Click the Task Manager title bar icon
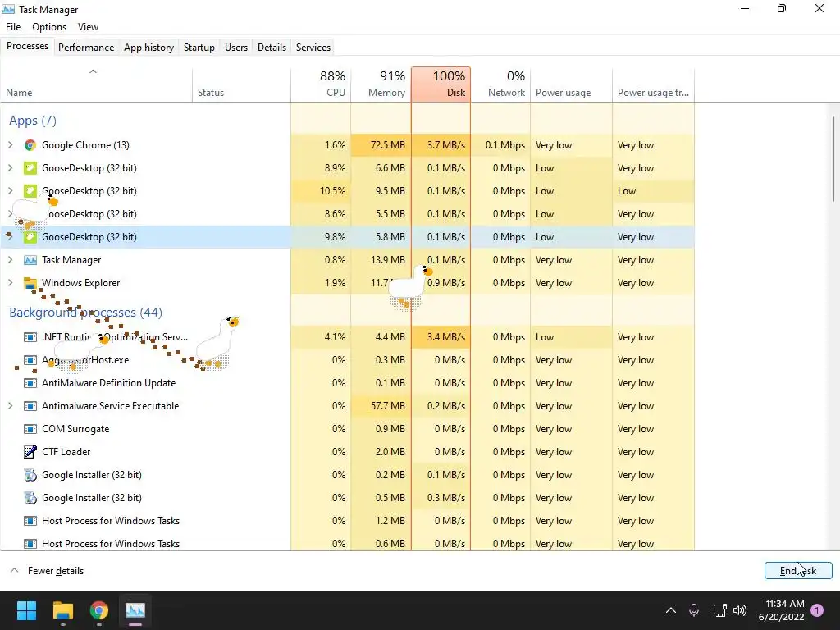Screen dimensions: 840x630 pos(8,9)
